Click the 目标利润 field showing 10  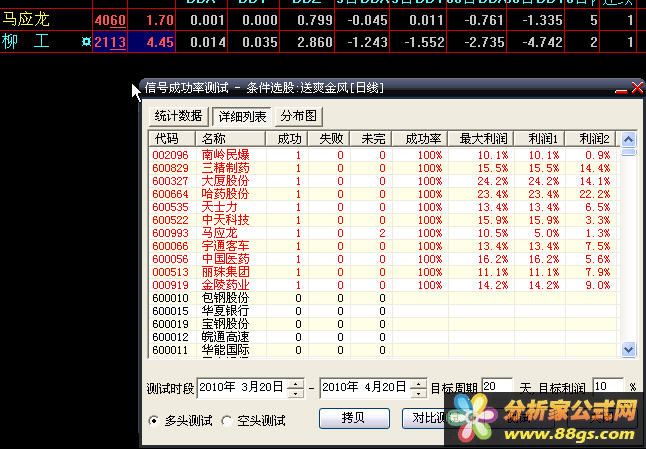click(x=608, y=386)
